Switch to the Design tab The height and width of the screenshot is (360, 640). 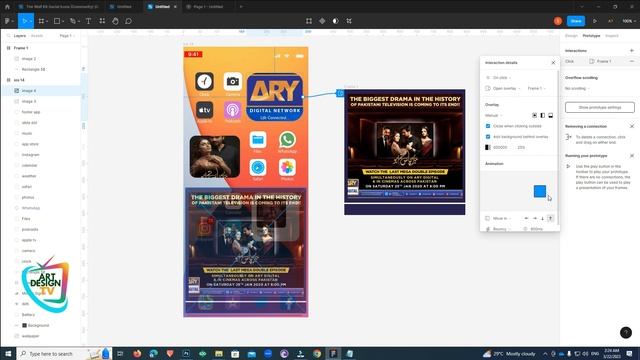571,36
